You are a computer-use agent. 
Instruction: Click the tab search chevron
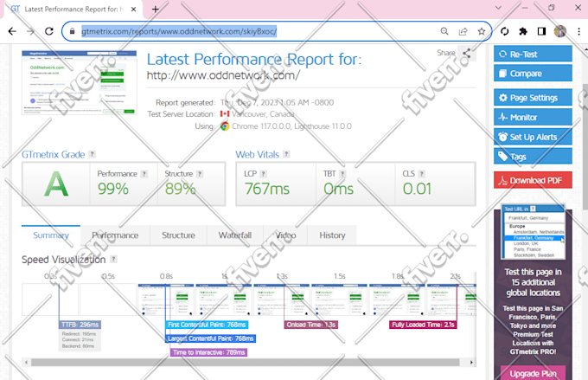498,8
